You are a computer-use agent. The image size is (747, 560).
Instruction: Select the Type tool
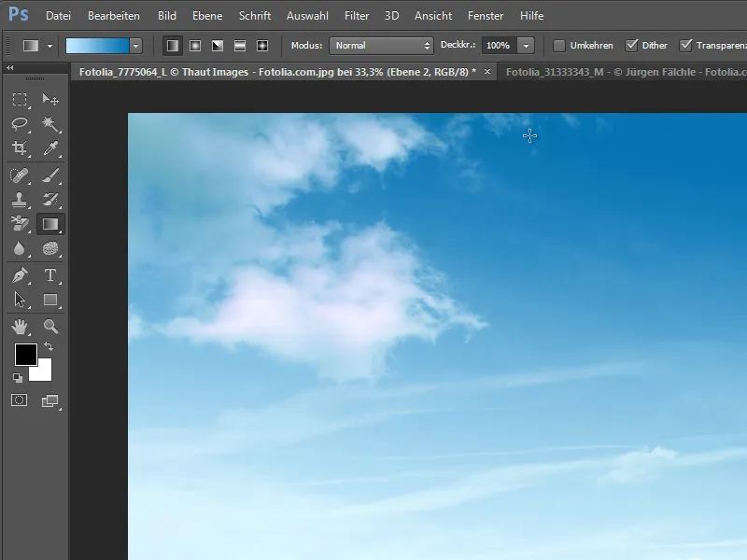[50, 275]
